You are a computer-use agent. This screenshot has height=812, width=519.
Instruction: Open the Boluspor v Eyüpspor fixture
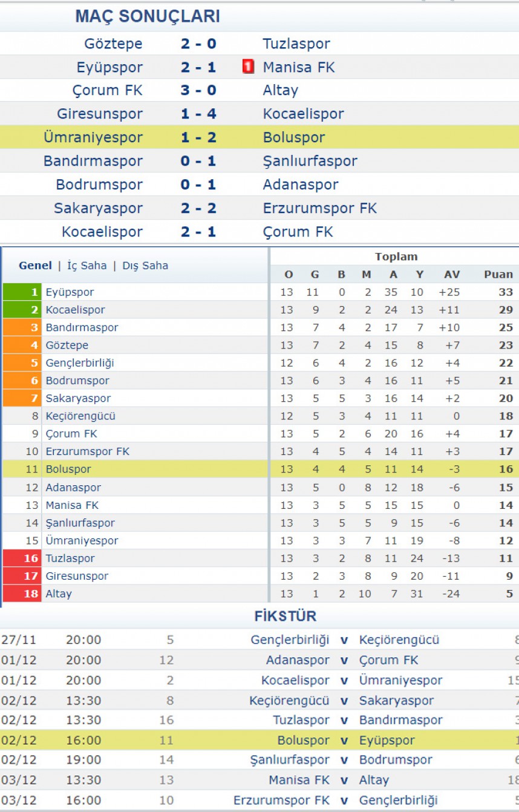click(259, 740)
